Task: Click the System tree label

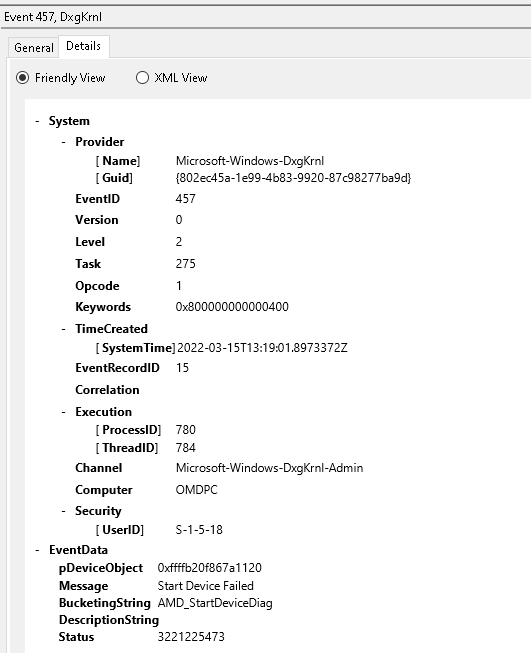Action: pyautogui.click(x=69, y=121)
